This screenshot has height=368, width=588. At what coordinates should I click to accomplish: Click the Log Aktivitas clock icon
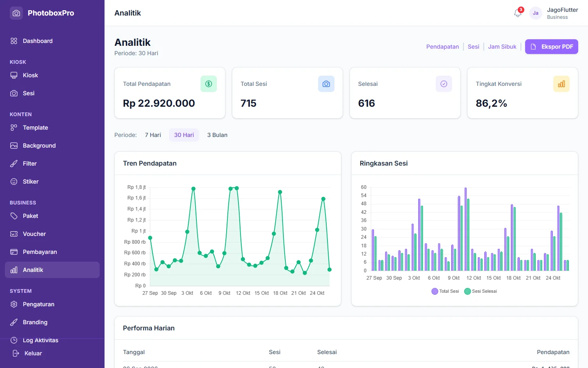tap(14, 340)
